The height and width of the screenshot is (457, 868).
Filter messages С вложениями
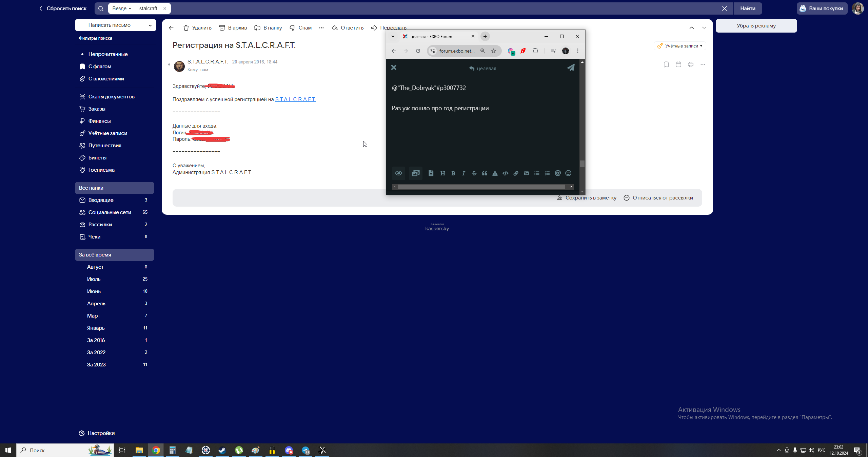(x=106, y=79)
